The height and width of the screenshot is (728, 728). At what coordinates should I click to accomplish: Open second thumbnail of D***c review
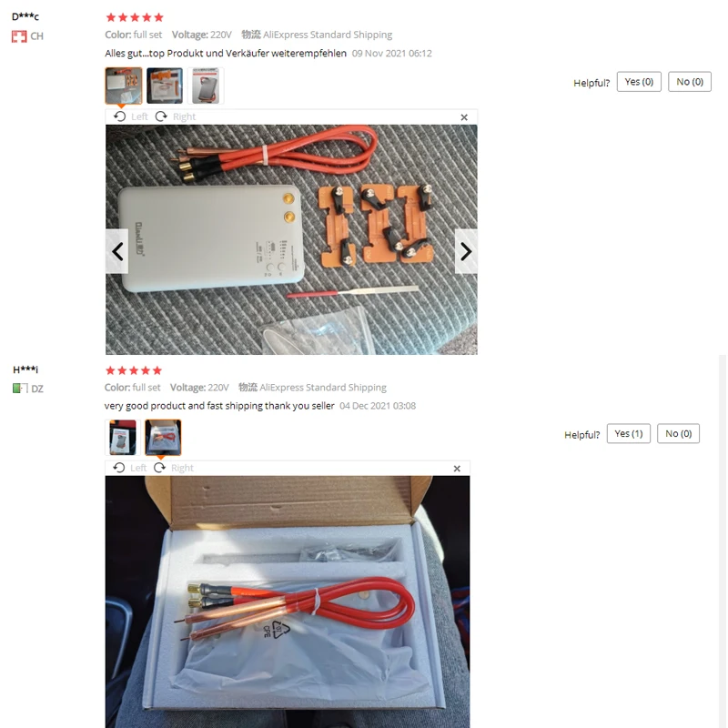165,86
